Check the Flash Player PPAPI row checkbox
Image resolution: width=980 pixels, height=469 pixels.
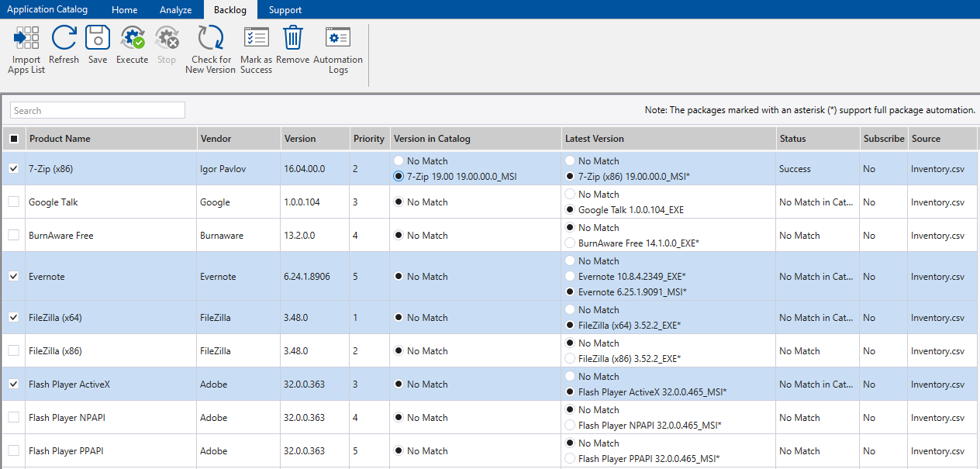14,450
